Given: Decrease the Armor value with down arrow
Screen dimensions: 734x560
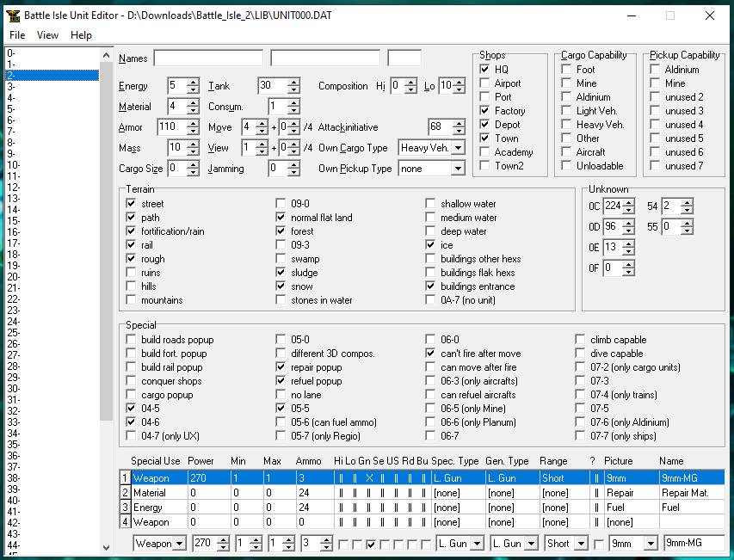Looking at the screenshot, I should tap(194, 131).
